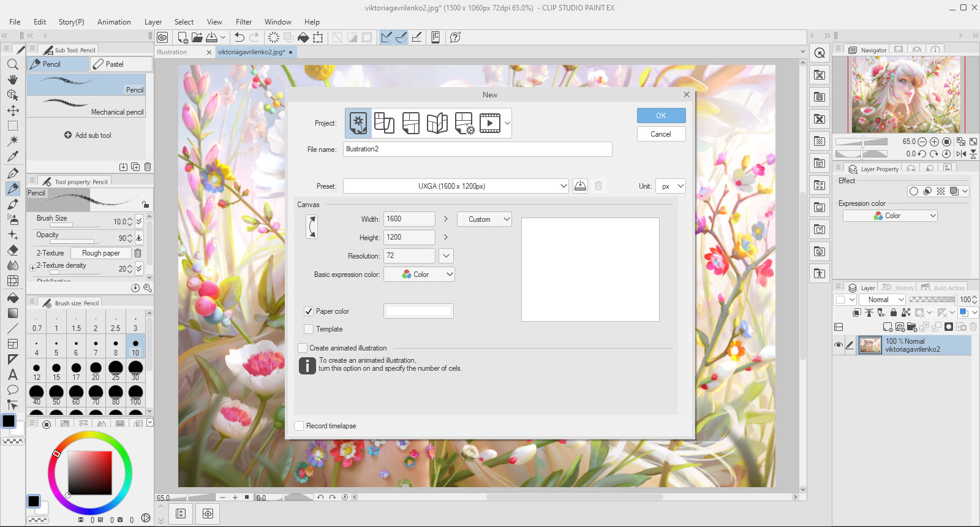Switch to the Pastel sub tool tab
The width and height of the screenshot is (980, 527).
point(121,64)
